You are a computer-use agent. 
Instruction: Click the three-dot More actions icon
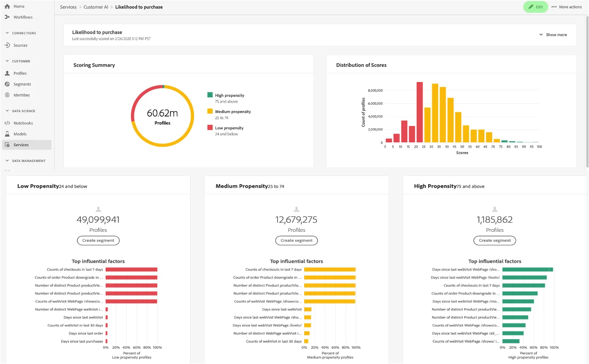tap(554, 7)
